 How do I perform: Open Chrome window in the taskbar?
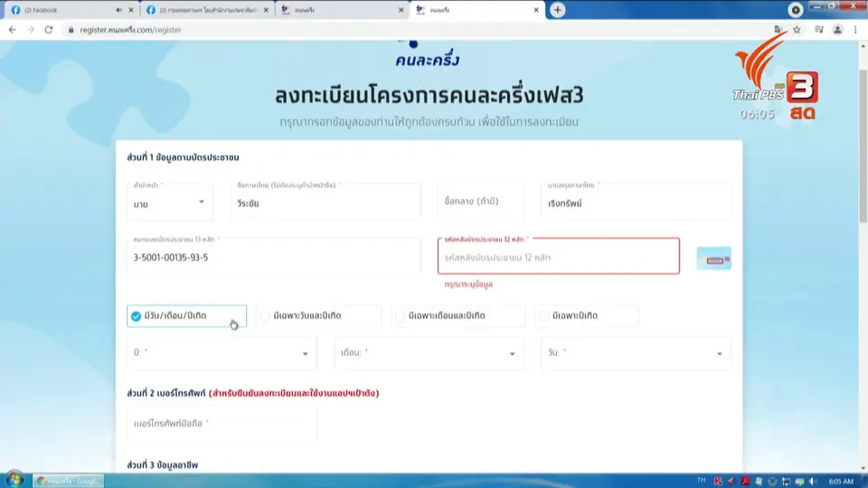click(69, 481)
